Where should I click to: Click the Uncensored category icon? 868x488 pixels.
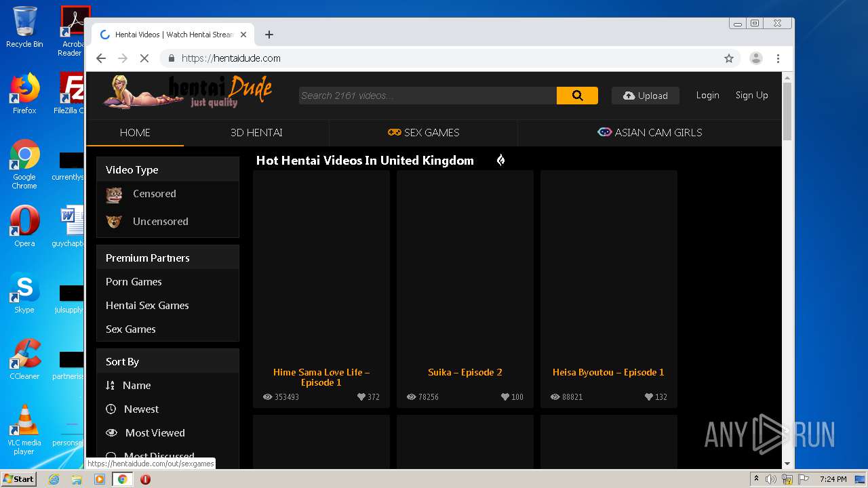[114, 222]
